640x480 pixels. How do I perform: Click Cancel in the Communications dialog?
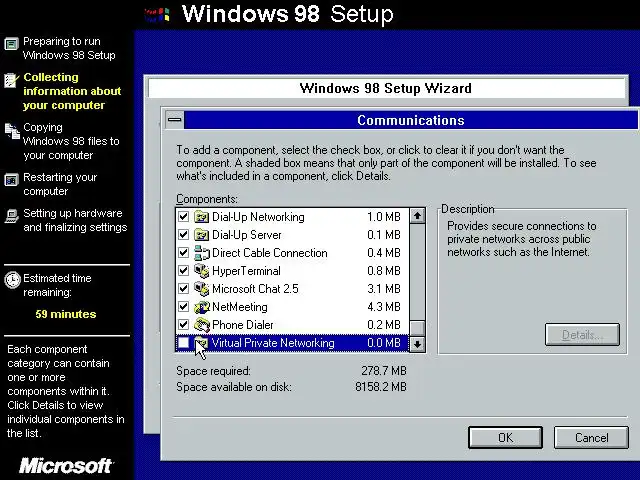click(591, 438)
